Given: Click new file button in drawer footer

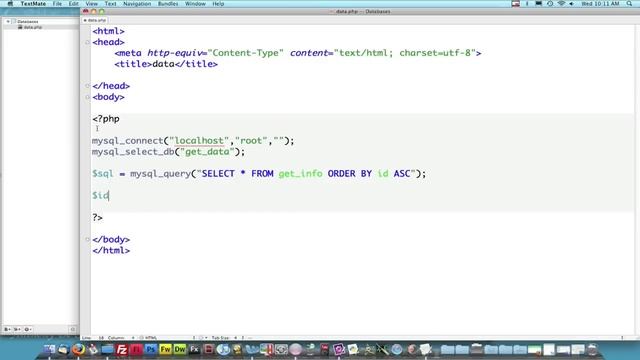Looking at the screenshot, I should [7, 329].
